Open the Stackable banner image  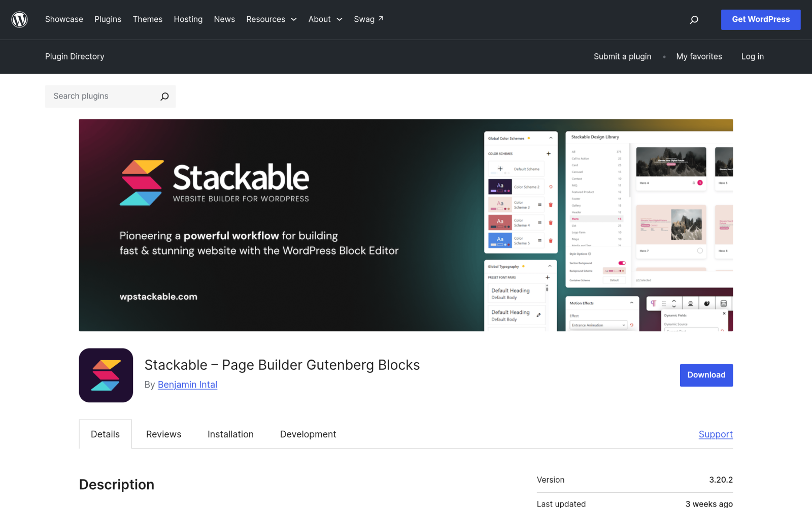tap(406, 225)
